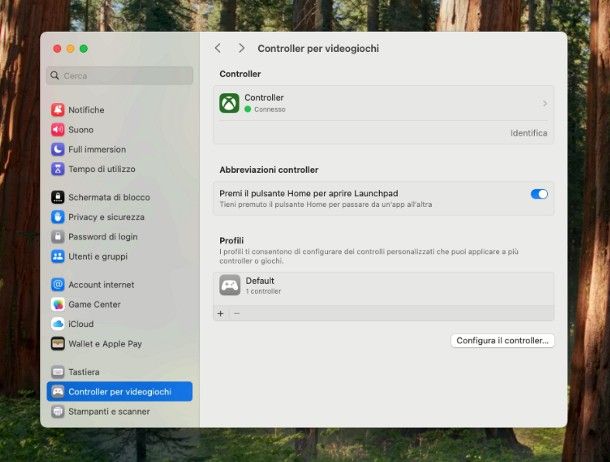Click the Wallet e Apple Pay icon
This screenshot has height=462, width=610.
click(x=58, y=344)
